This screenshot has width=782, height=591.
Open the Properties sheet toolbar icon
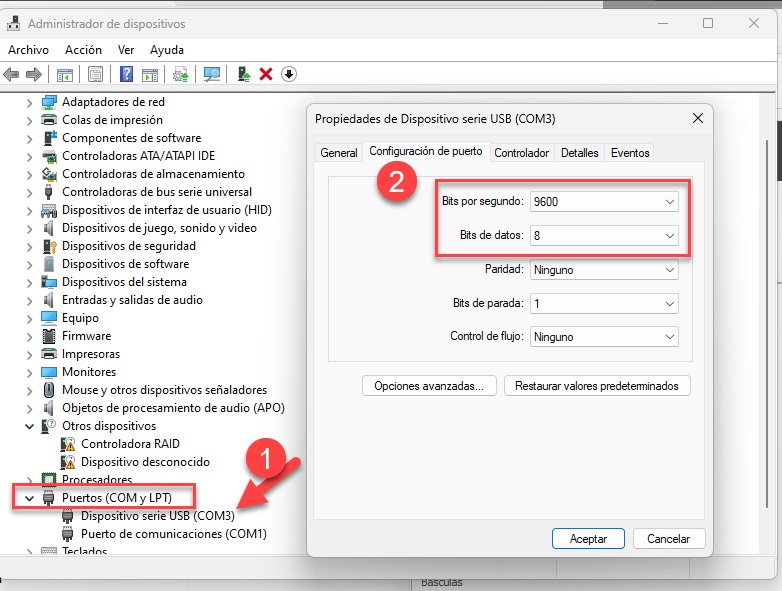click(95, 75)
